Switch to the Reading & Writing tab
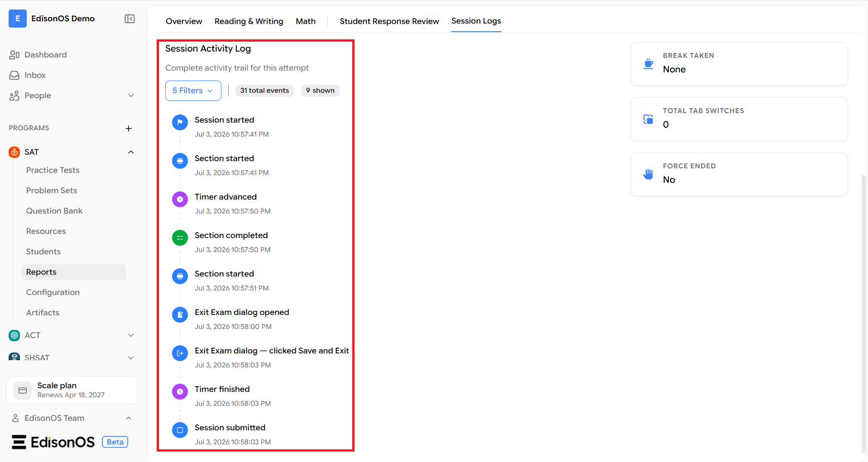This screenshot has height=462, width=868. point(249,21)
